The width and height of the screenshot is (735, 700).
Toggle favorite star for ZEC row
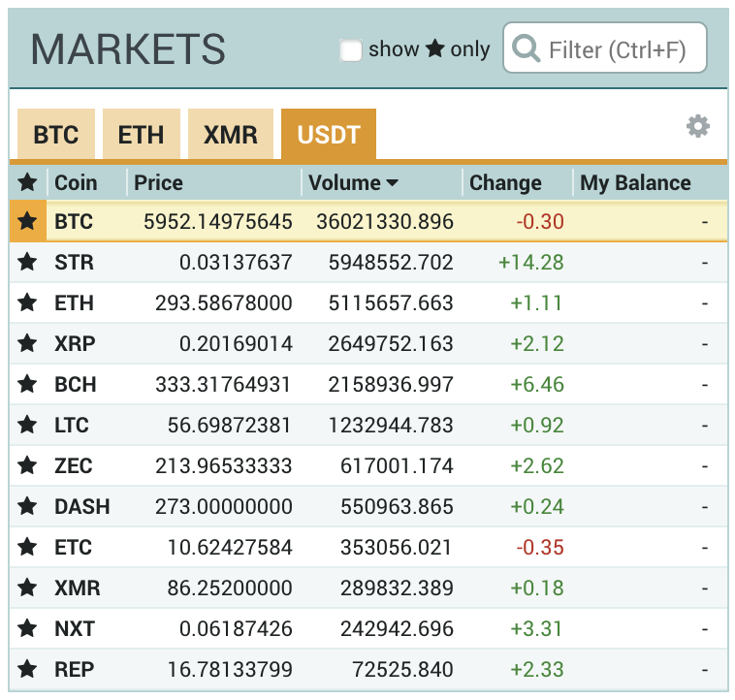[28, 465]
